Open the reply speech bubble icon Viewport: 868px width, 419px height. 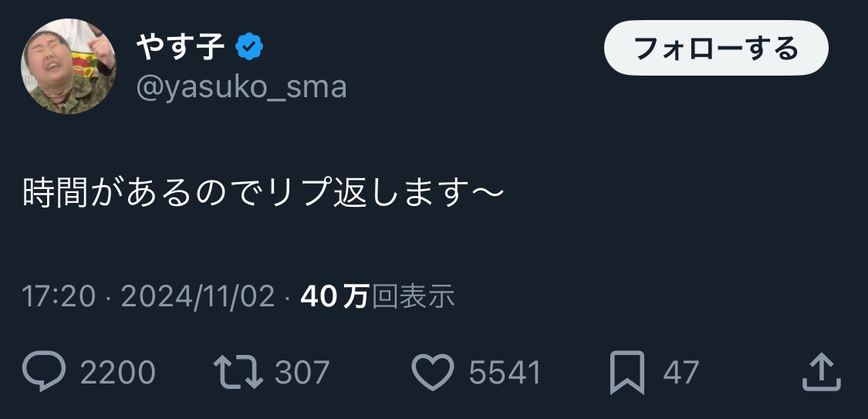[x=44, y=371]
